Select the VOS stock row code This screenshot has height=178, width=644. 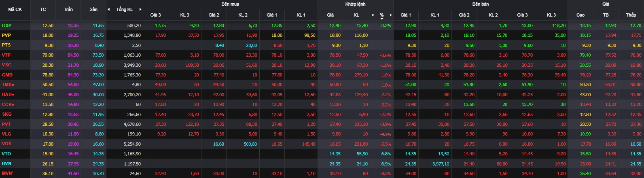coord(6,144)
